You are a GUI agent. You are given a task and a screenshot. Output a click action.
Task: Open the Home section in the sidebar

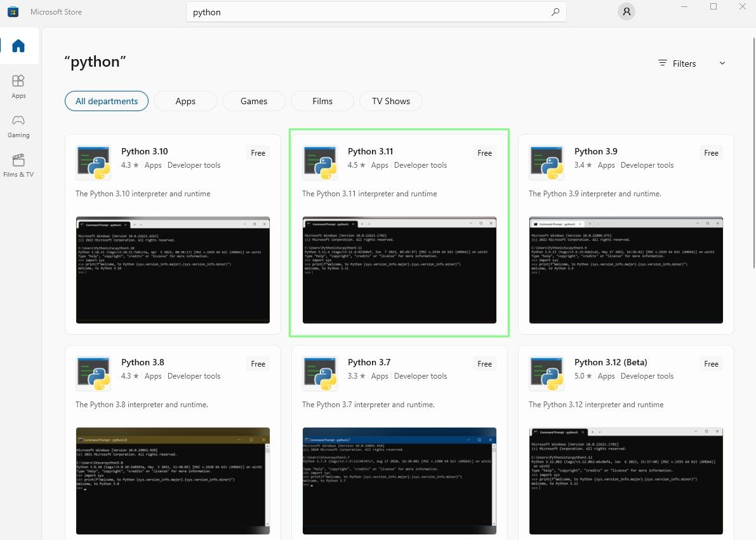(18, 46)
